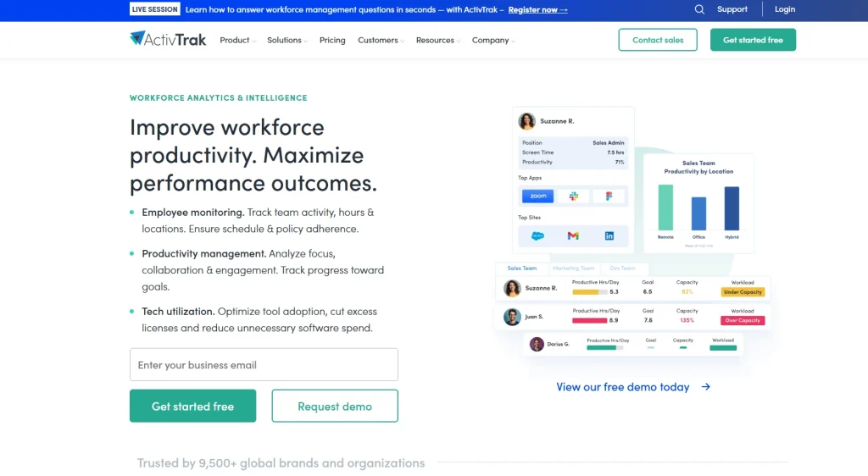Click the arrow beside free demo link
The image size is (868, 476).
pos(706,387)
